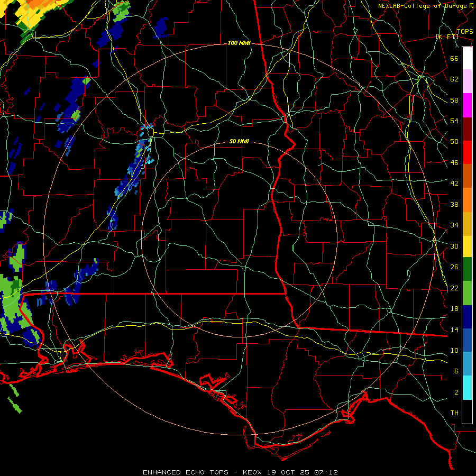Click the "30" legend value
The height and width of the screenshot is (476, 476).
454,246
